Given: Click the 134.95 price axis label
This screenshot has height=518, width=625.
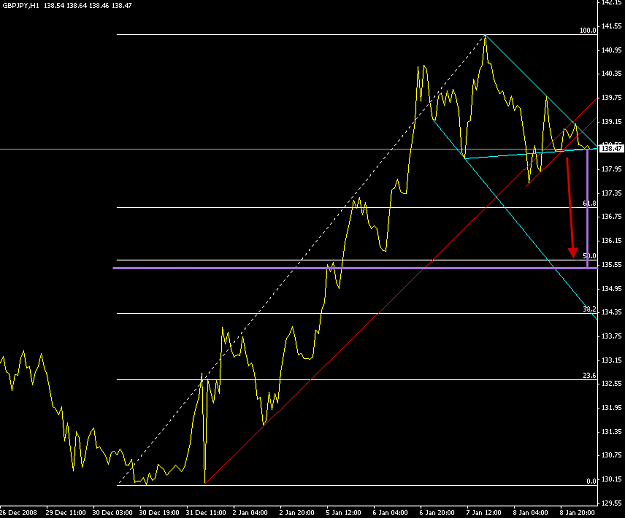Looking at the screenshot, I should pos(611,288).
